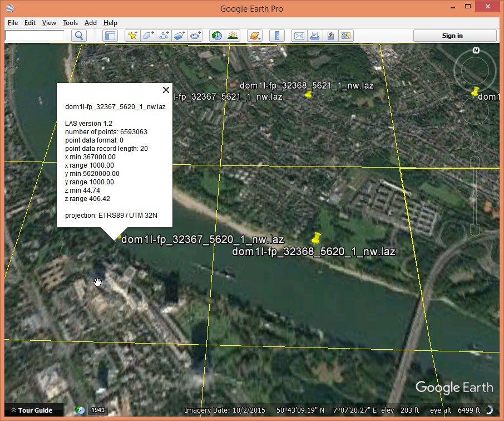Select the ruler measurement tool
The height and width of the screenshot is (421, 504).
pos(276,36)
